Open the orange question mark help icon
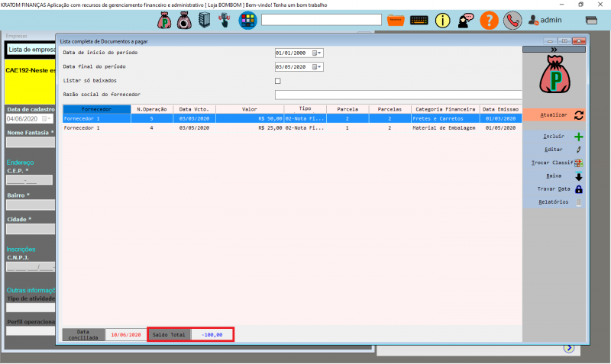Viewport: 611px width, 364px height. coord(490,21)
